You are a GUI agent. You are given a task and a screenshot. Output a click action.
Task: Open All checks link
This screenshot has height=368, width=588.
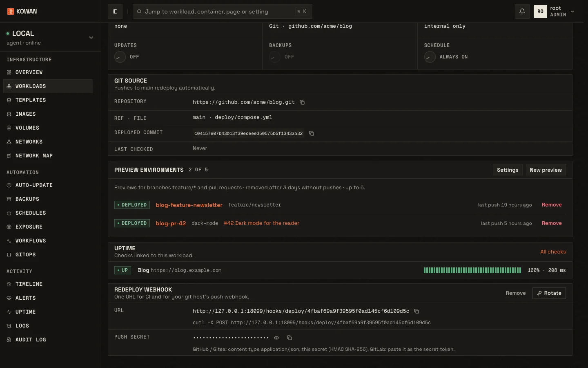(x=553, y=252)
